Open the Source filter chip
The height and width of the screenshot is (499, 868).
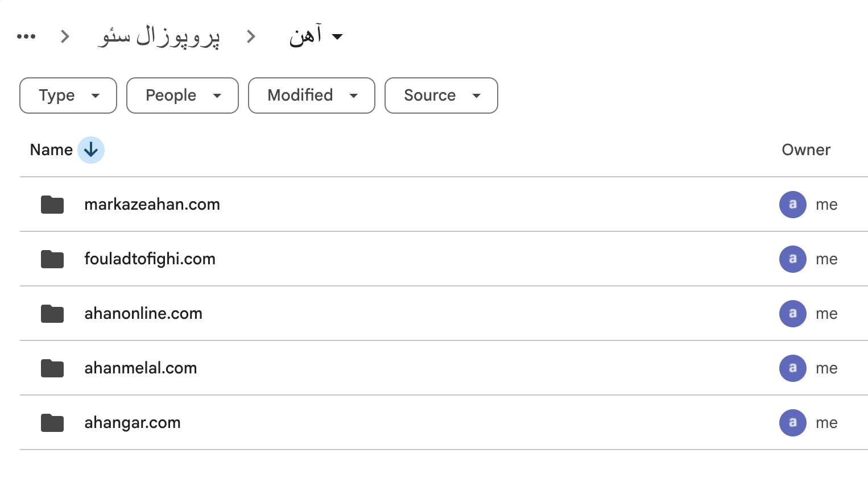point(441,95)
